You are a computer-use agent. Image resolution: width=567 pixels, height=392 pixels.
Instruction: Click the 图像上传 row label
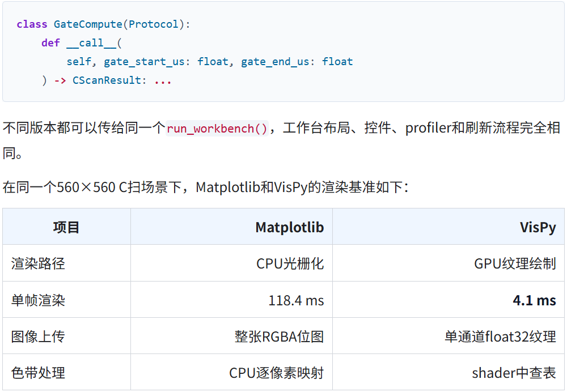coord(38,336)
